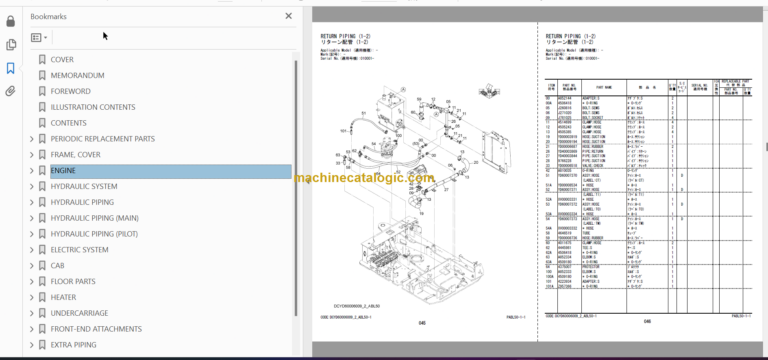Click bookmark icon beside ILLUSTRATION CONTENTS
The image size is (768, 360).
click(x=42, y=107)
